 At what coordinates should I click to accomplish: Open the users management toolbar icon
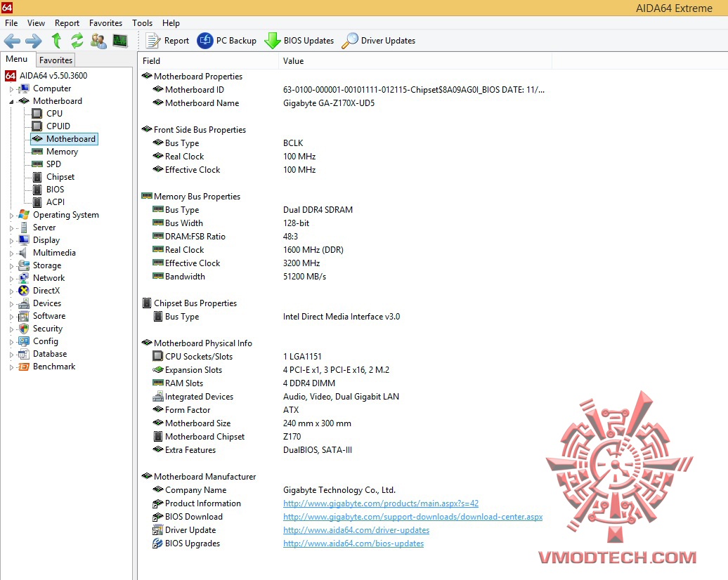pyautogui.click(x=98, y=41)
